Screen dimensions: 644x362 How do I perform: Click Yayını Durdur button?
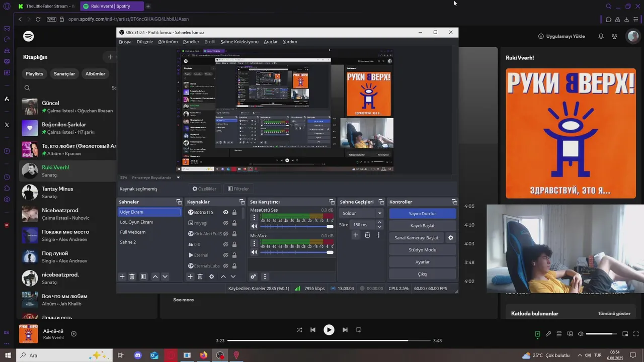click(422, 214)
